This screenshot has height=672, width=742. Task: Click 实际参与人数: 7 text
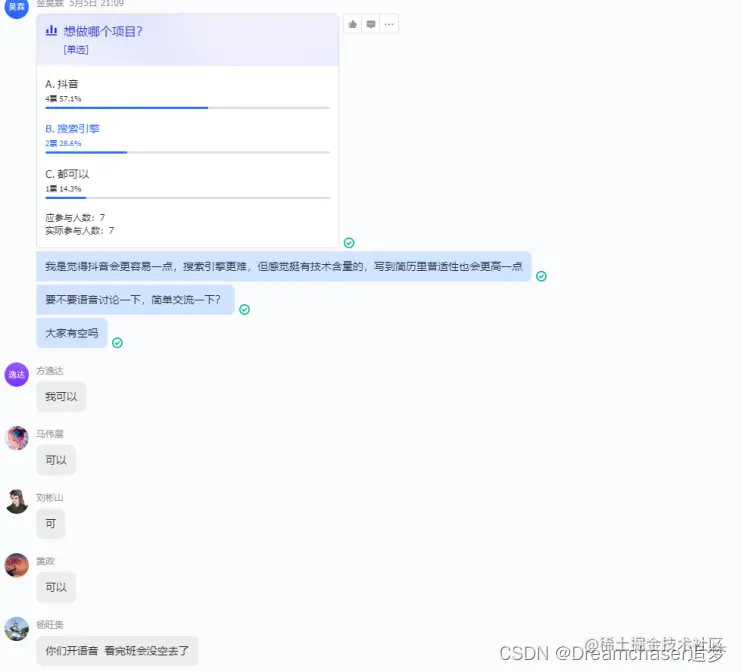coord(80,230)
